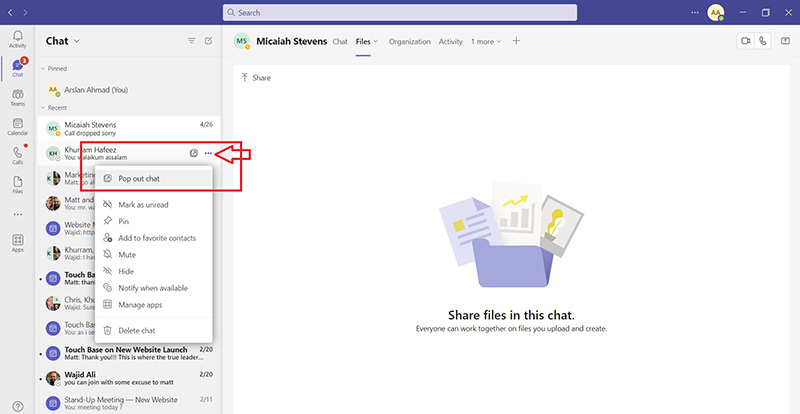Go back with the left arrow
Screen dimensions: 800x414
(x=10, y=12)
